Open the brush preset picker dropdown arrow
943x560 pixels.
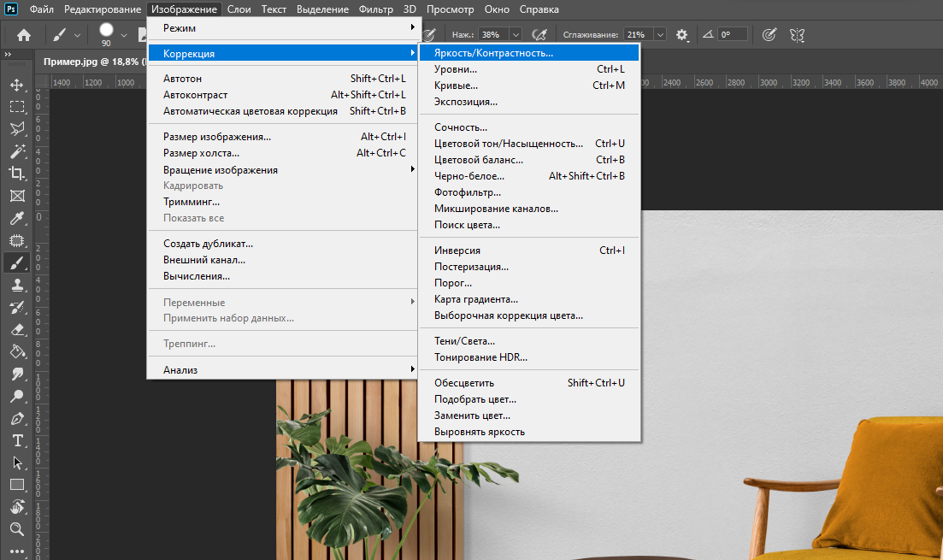coord(124,35)
